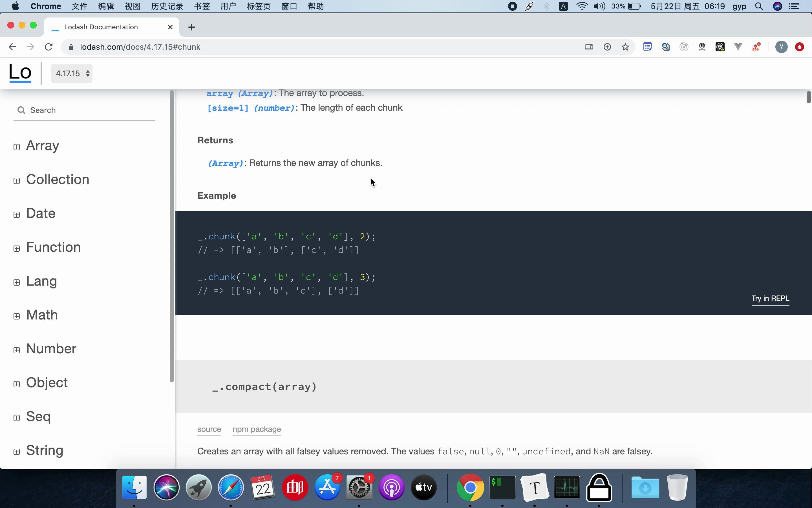This screenshot has height=508, width=812.
Task: Open the Chrome profile avatar y
Action: pyautogui.click(x=782, y=47)
